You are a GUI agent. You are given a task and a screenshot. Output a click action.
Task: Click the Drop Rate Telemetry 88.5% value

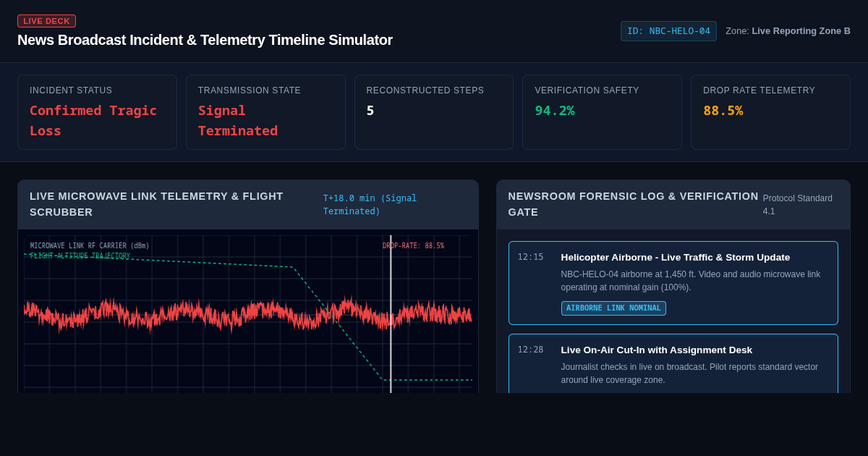(x=723, y=111)
